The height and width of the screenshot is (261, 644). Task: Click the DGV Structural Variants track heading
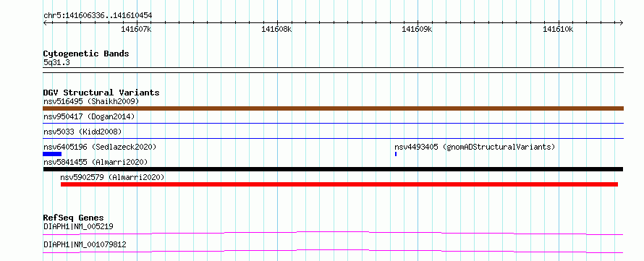pyautogui.click(x=101, y=93)
